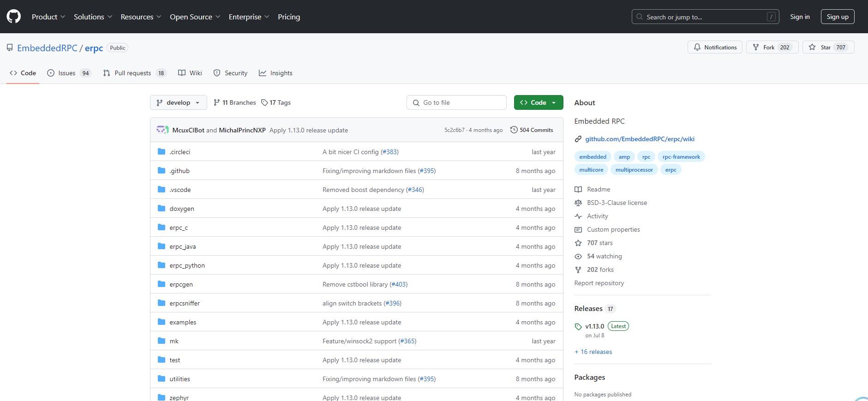
Task: Click the fork icon beside 202 forks
Action: tap(578, 269)
